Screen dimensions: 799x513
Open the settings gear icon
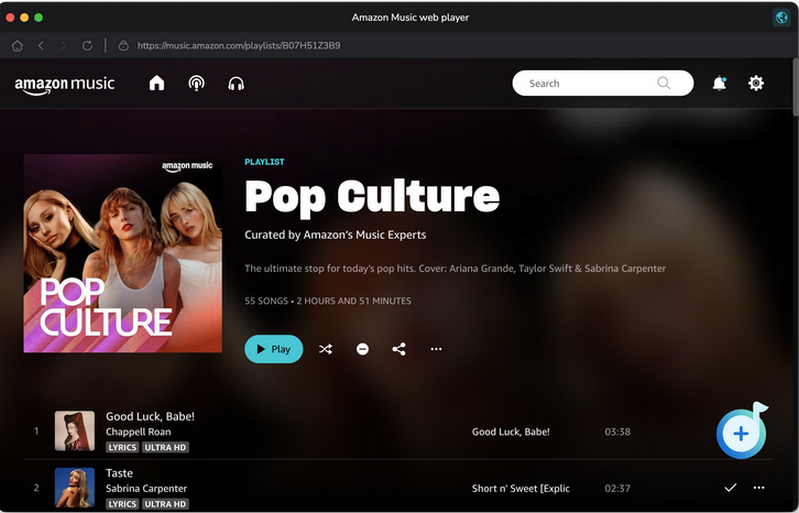[756, 83]
